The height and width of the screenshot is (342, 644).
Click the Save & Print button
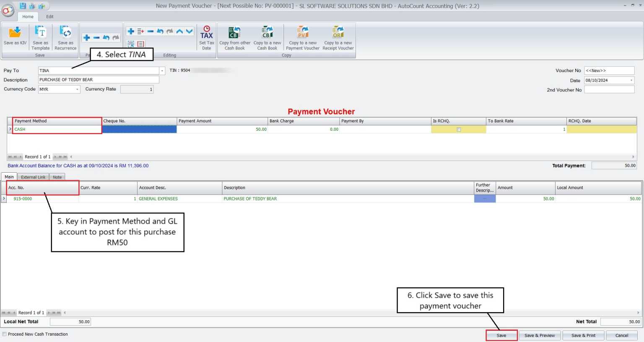[583, 335]
